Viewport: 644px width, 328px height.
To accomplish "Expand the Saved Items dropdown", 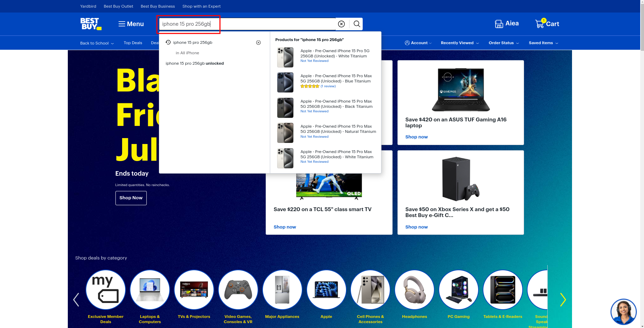I will (543, 43).
